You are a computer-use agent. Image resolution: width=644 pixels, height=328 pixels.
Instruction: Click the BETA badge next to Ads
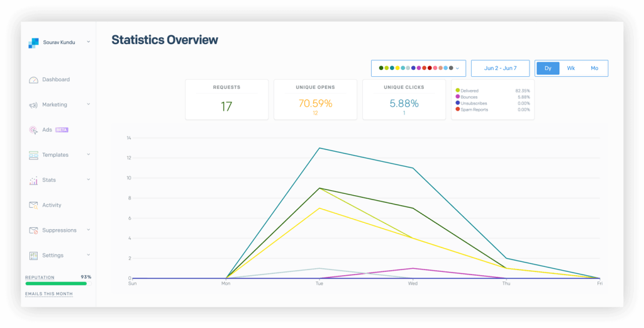[x=62, y=130]
